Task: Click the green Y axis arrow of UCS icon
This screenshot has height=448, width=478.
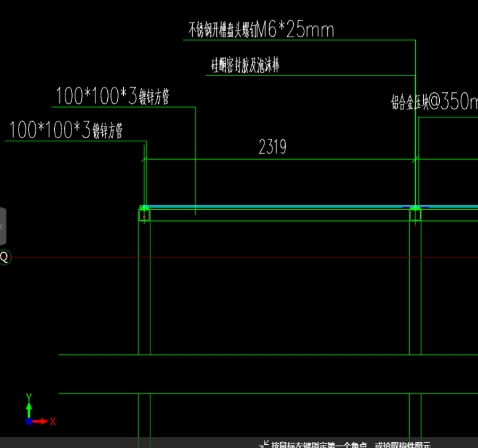Action: [29, 409]
